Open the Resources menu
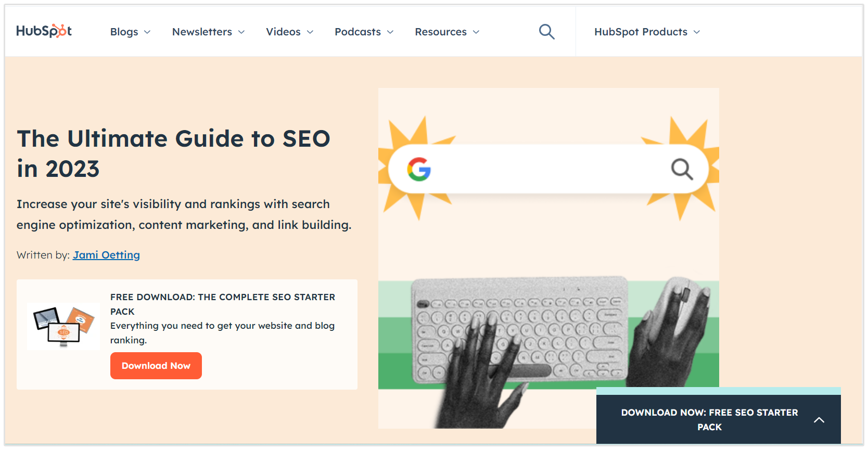This screenshot has height=450, width=868. pyautogui.click(x=447, y=32)
